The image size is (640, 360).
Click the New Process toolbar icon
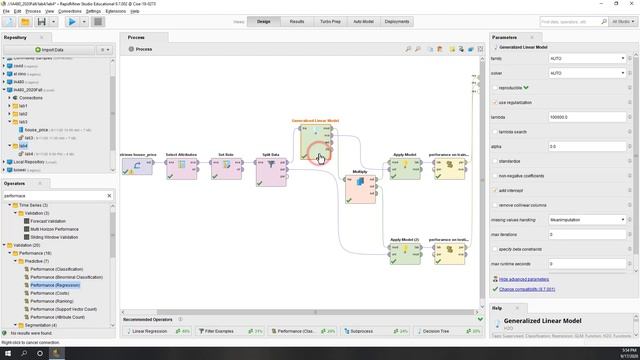click(9, 22)
